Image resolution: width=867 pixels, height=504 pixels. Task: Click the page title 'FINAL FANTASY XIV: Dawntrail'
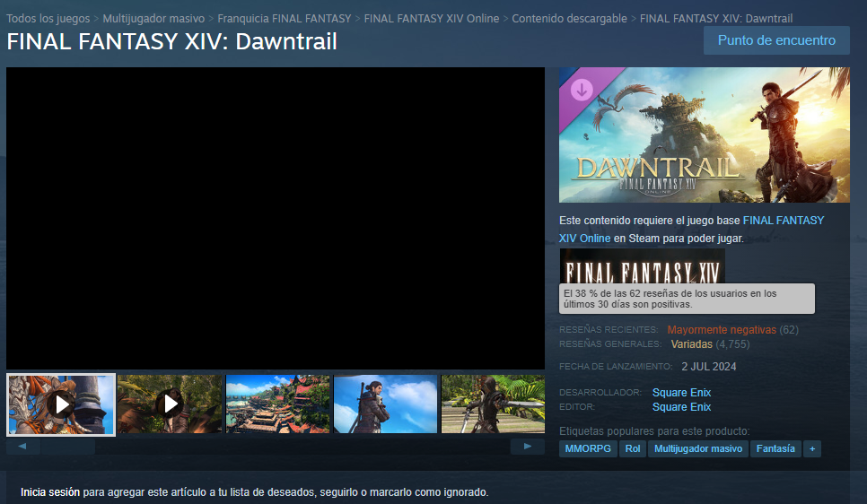[172, 41]
